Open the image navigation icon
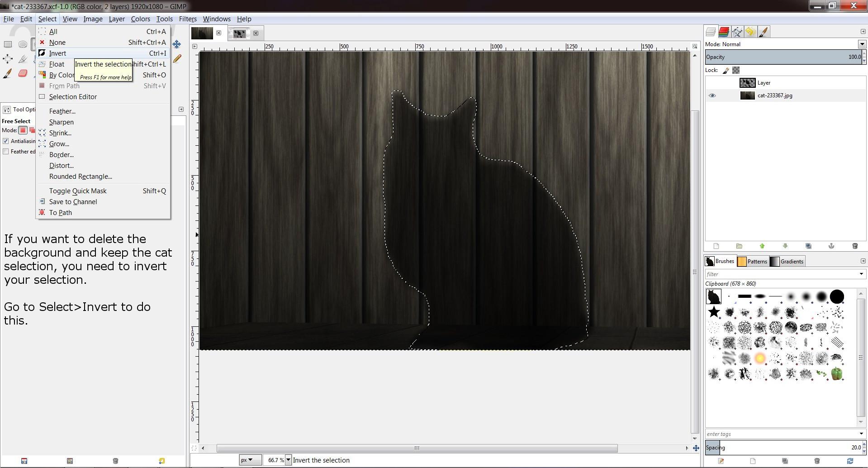This screenshot has height=468, width=868. point(696,448)
